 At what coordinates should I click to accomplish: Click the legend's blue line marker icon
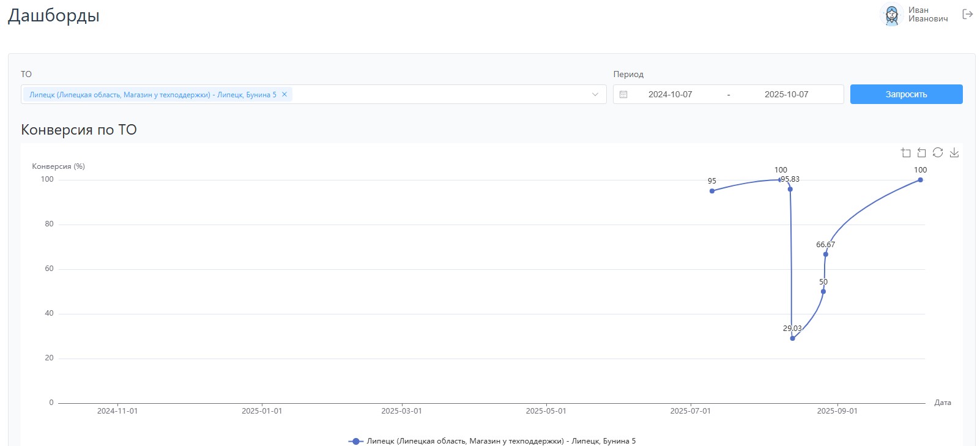click(x=355, y=441)
